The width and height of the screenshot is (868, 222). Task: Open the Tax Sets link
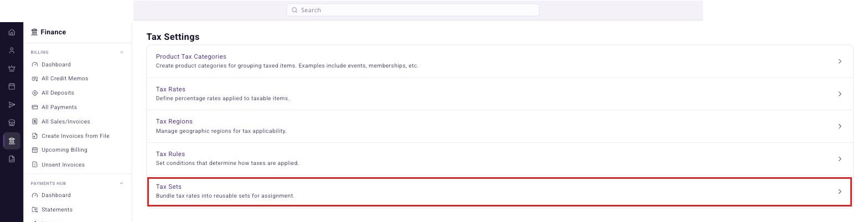(x=169, y=187)
